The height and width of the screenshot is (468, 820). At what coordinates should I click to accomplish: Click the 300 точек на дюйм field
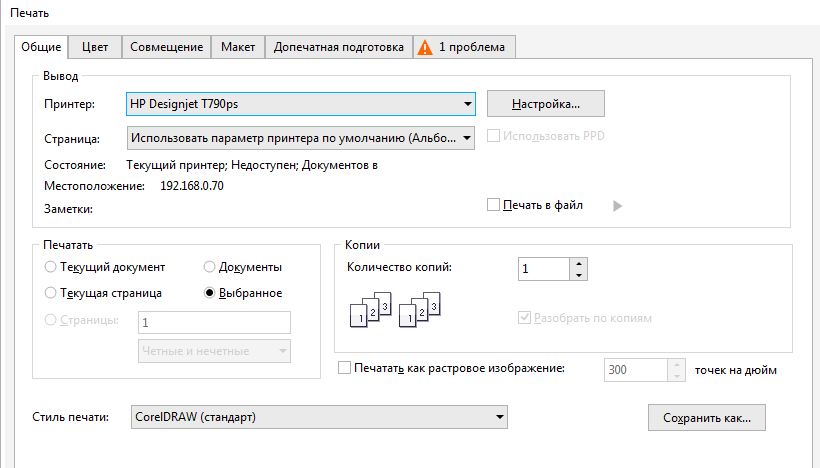point(636,370)
